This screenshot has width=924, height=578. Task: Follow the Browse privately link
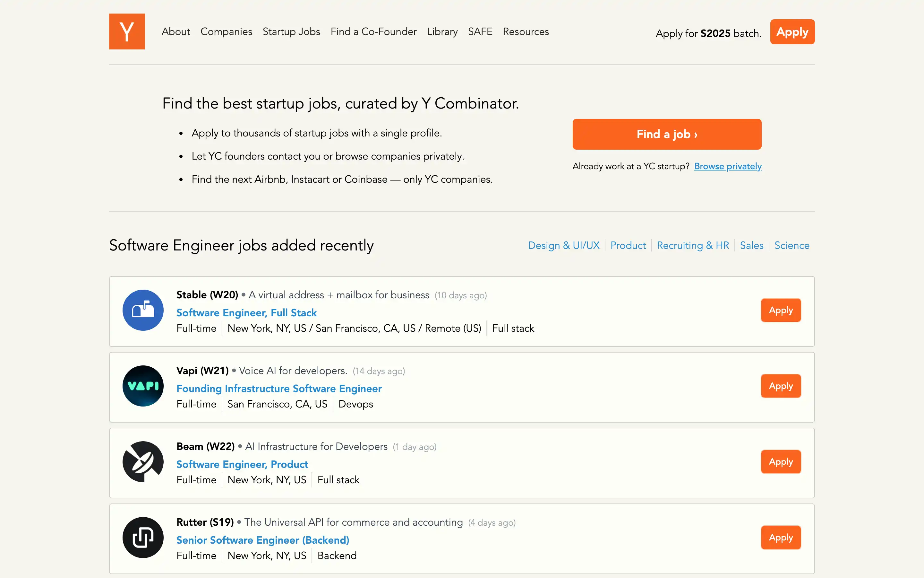coord(728,166)
